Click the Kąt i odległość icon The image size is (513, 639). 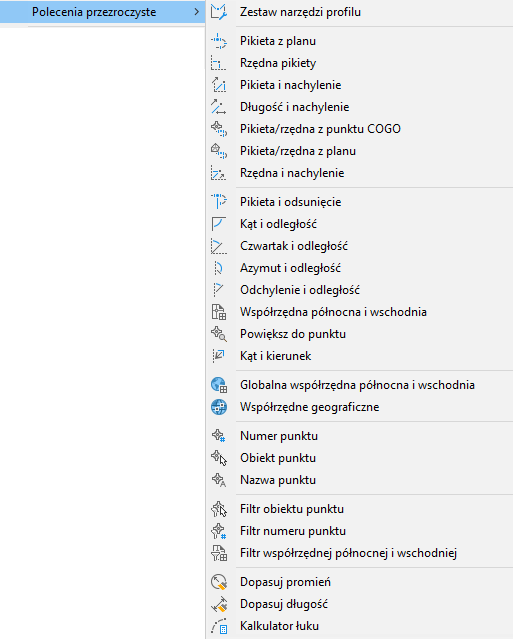[218, 224]
